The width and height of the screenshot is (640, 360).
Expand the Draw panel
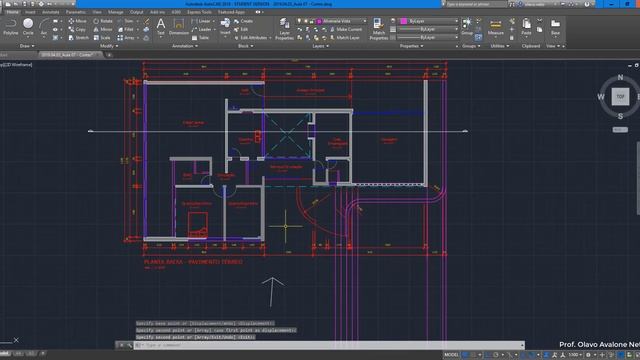coord(27,46)
